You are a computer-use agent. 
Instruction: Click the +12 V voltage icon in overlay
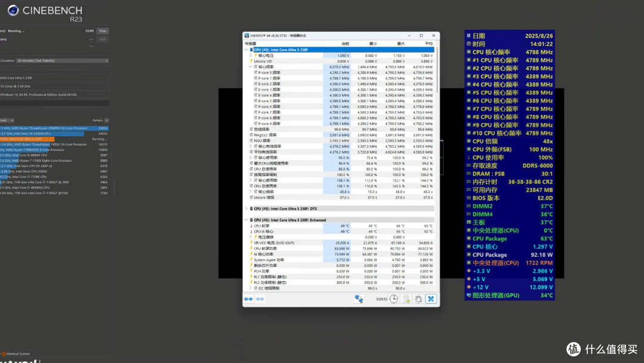(469, 287)
